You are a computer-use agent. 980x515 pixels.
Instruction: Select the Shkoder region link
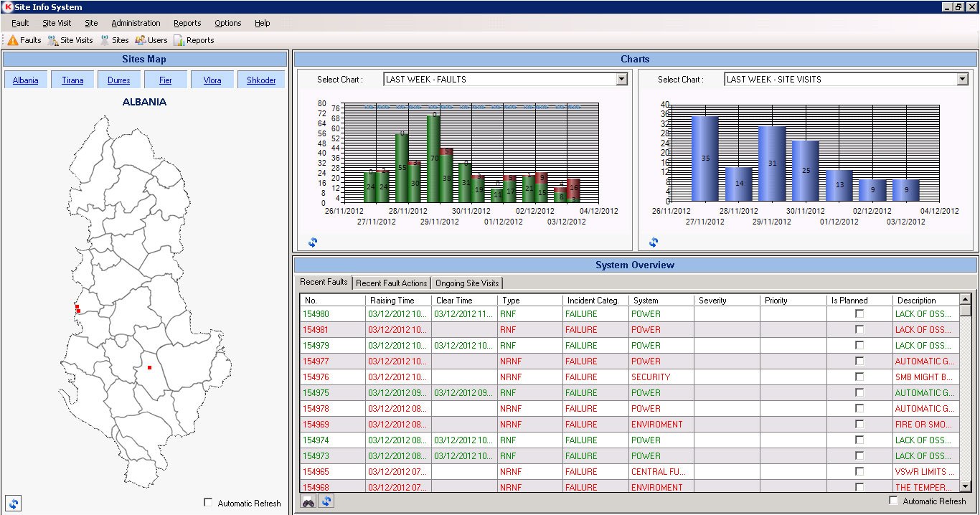(261, 80)
